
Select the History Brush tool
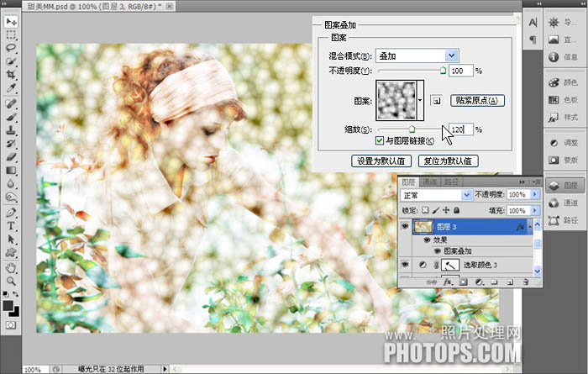click(x=11, y=144)
